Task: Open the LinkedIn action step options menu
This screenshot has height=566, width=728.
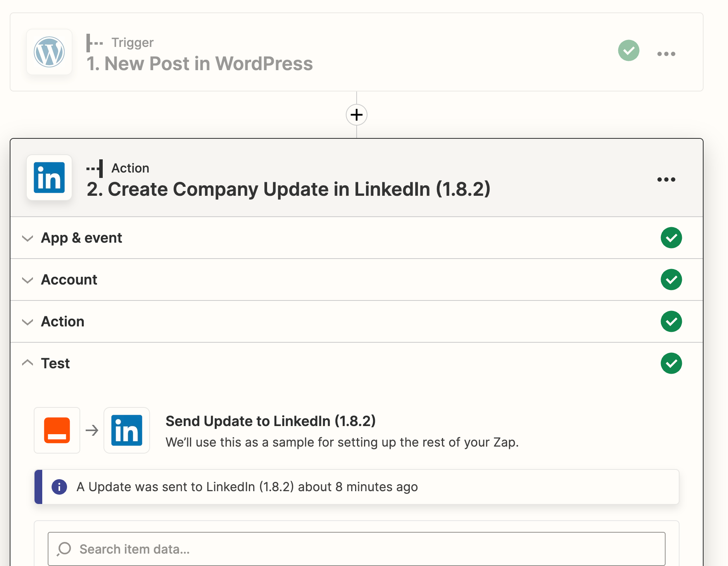Action: pos(666,179)
